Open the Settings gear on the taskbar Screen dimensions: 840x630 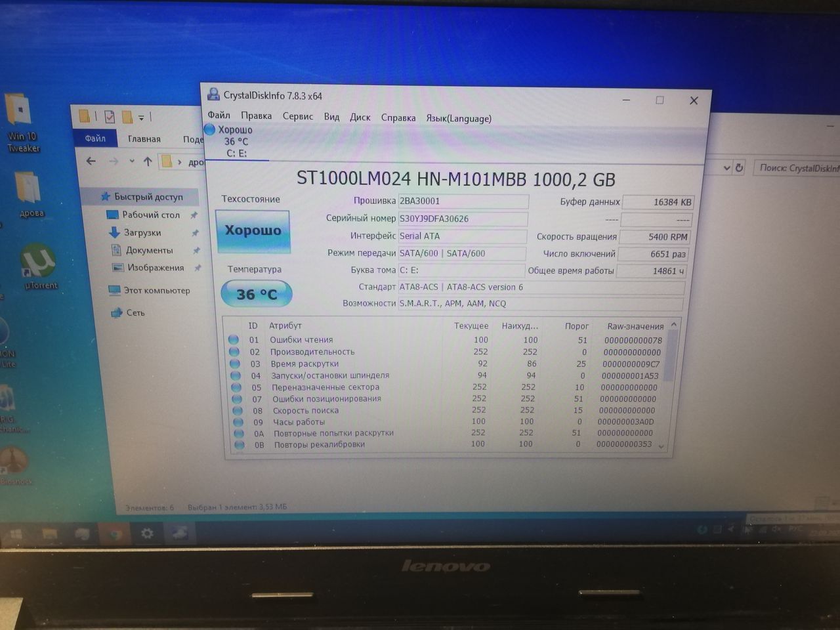(148, 534)
